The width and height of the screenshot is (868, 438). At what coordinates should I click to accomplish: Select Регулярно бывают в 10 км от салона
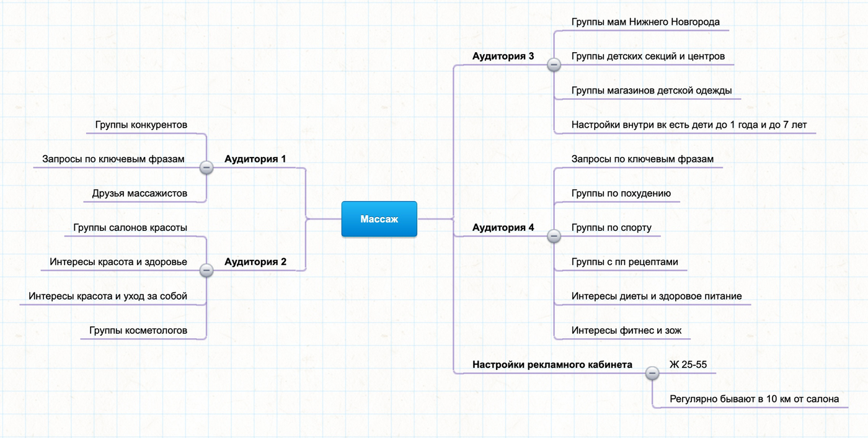click(755, 399)
